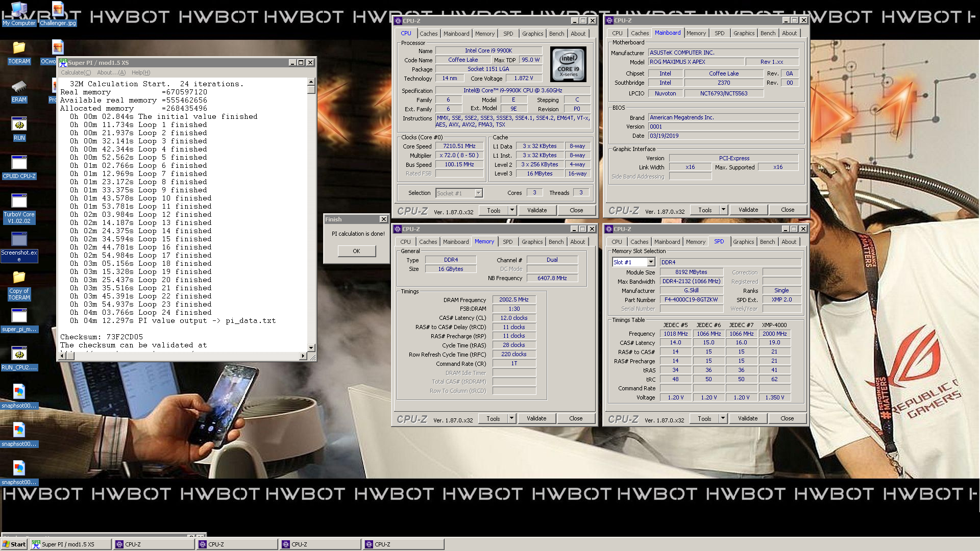Click Tools button in CPU window
980x551 pixels.
pos(494,210)
